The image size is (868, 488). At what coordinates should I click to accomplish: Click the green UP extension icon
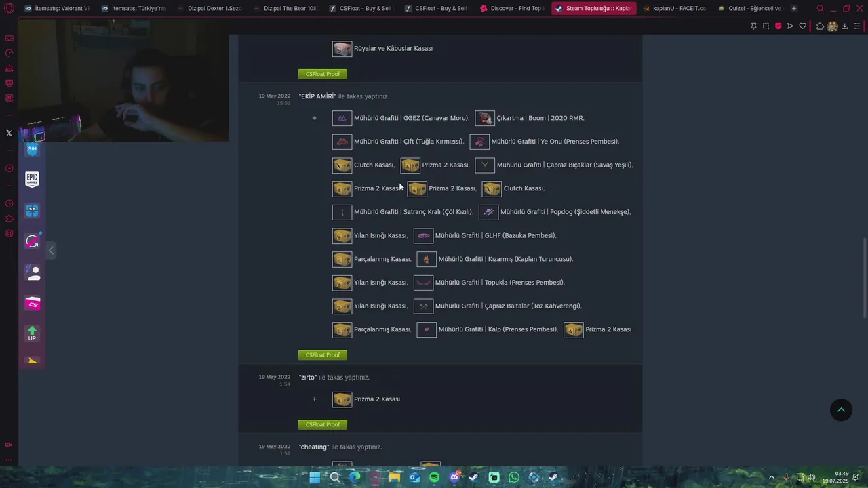(32, 334)
